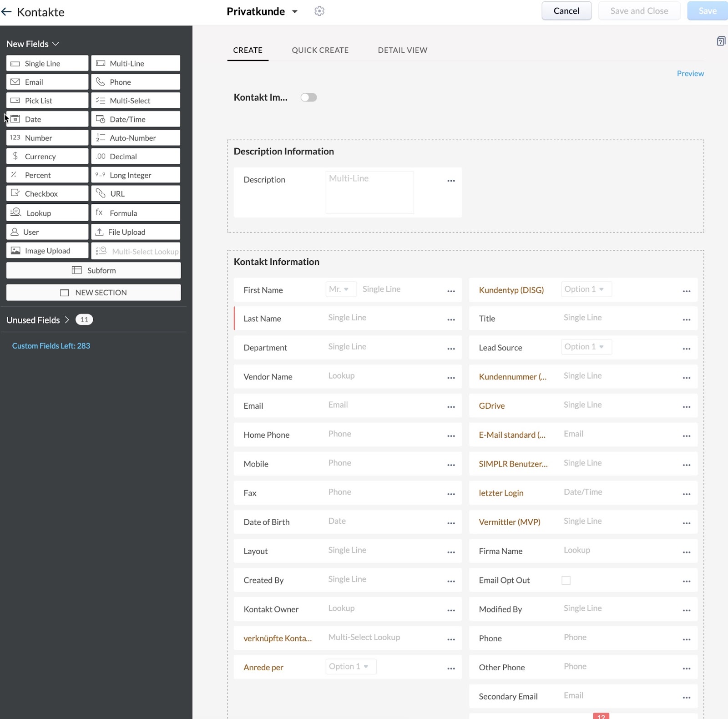This screenshot has height=719, width=728.
Task: Open options menu for Mobile field
Action: click(x=451, y=465)
